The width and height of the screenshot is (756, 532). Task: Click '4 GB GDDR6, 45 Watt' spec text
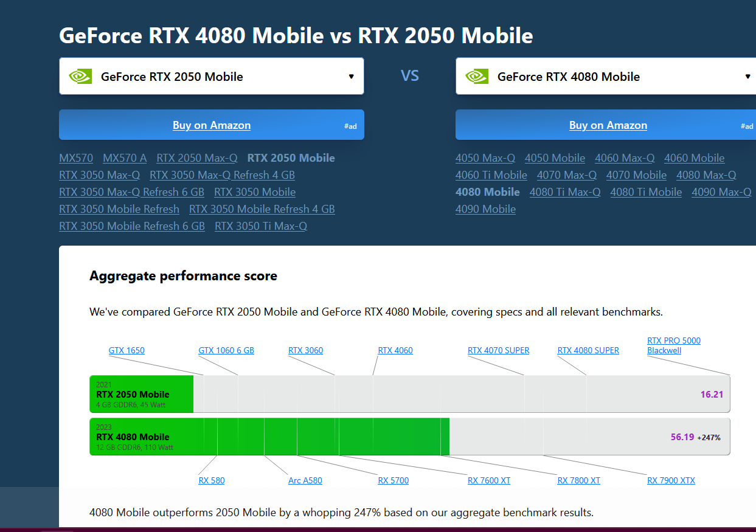(x=131, y=404)
